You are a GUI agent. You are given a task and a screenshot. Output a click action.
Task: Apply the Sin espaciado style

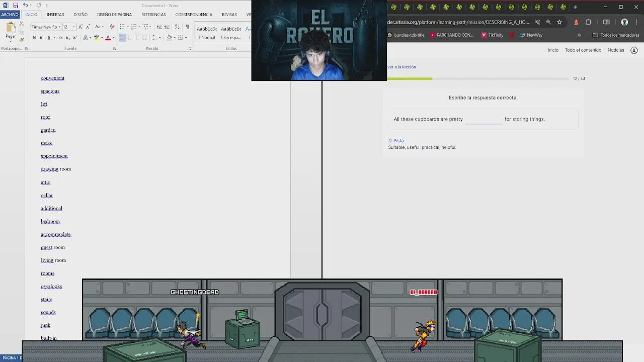point(231,33)
